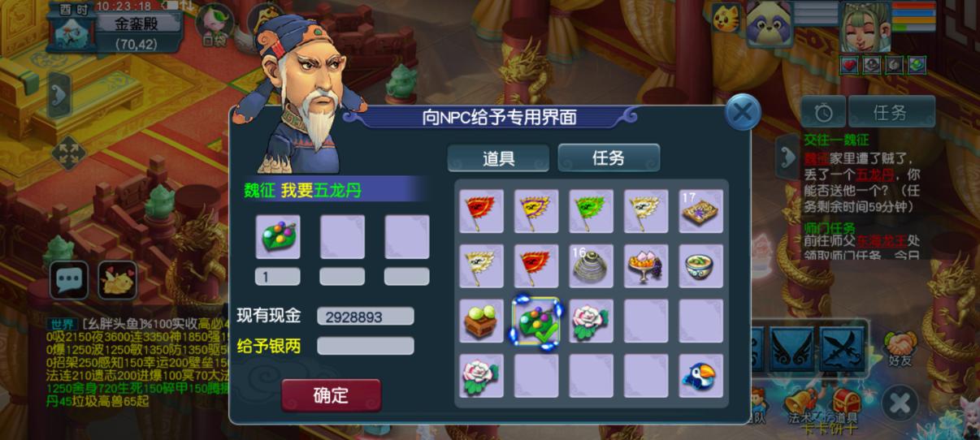Remove 五龙丹 from the first give slot

277,236
